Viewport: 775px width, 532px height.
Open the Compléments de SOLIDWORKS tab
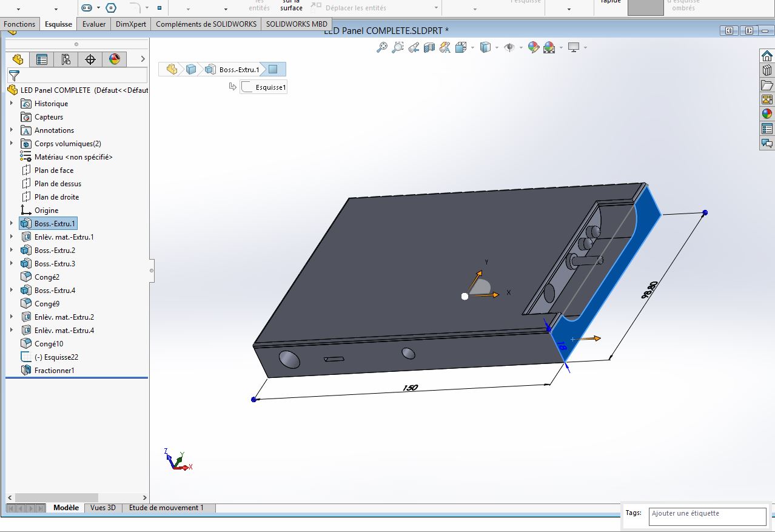point(207,24)
